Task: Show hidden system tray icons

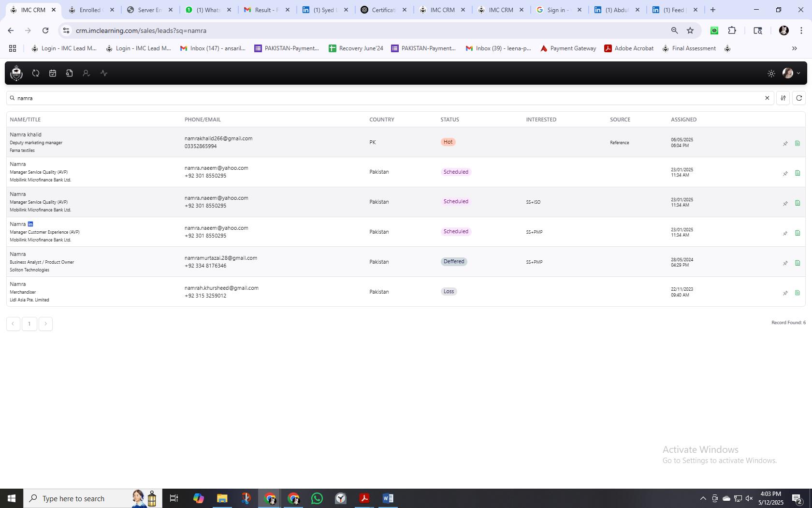Action: pyautogui.click(x=703, y=498)
